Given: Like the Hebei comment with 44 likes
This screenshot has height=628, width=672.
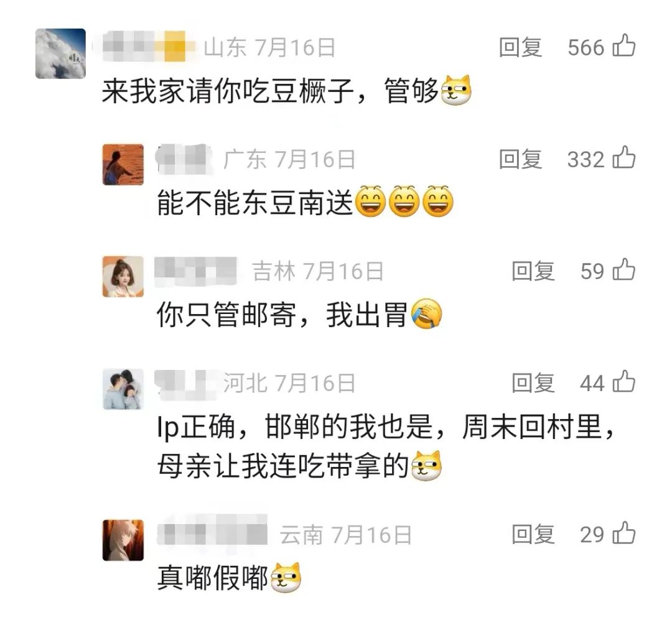Looking at the screenshot, I should [x=624, y=381].
